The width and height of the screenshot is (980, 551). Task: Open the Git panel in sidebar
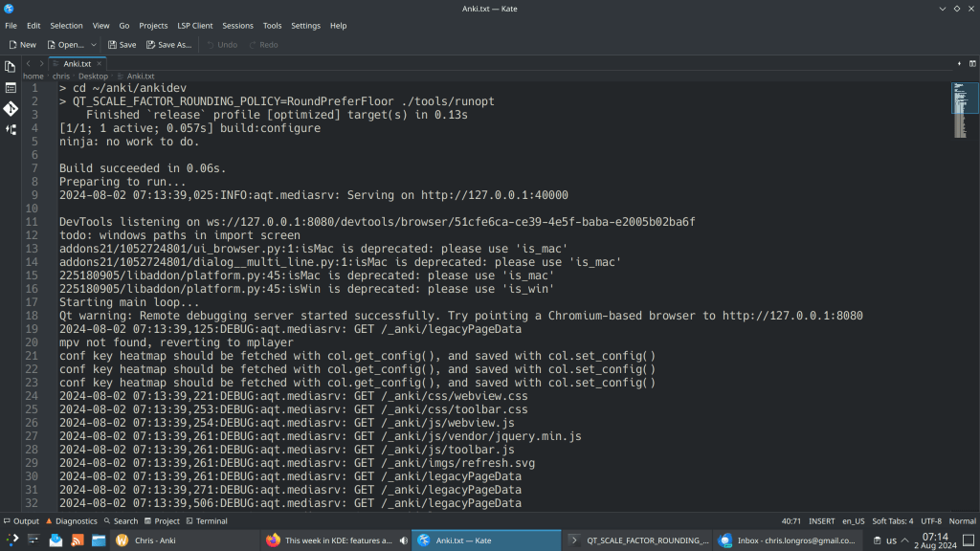[11, 109]
